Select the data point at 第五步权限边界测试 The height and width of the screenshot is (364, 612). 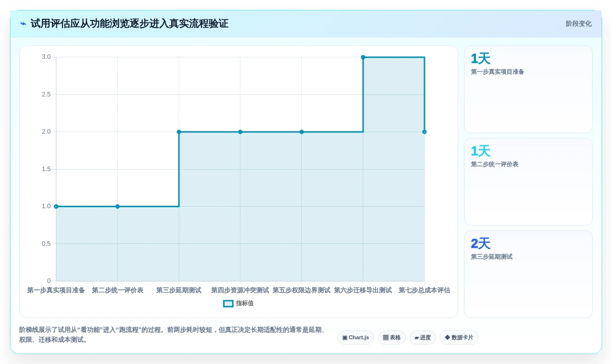(302, 132)
